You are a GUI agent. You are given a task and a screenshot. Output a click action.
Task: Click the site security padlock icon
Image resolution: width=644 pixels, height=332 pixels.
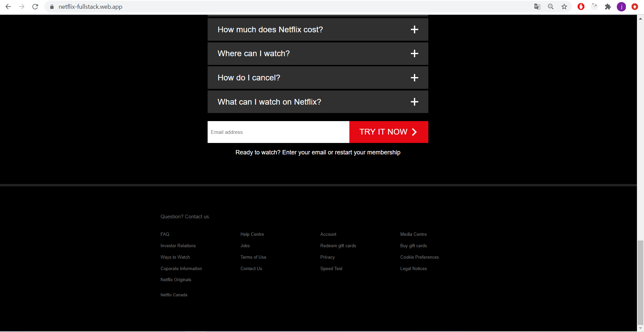coord(52,7)
